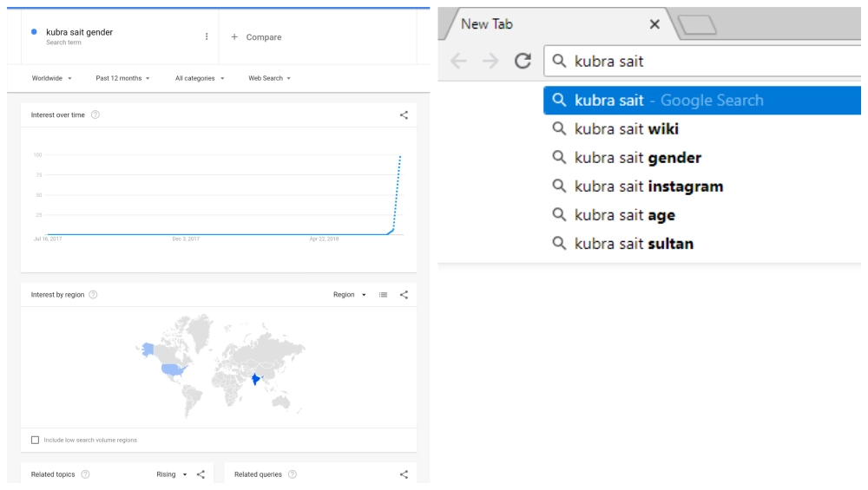Open the All categories dropdown

[200, 78]
